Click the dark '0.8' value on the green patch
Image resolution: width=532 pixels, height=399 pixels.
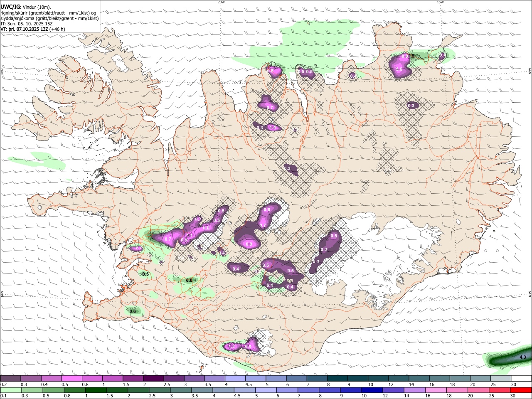189,280
